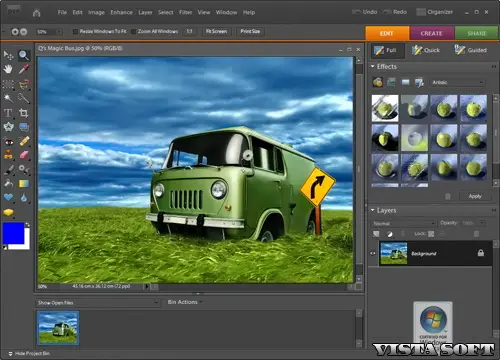The image size is (500, 360).
Task: Open the Artistic effects category dropdown
Action: tap(457, 82)
